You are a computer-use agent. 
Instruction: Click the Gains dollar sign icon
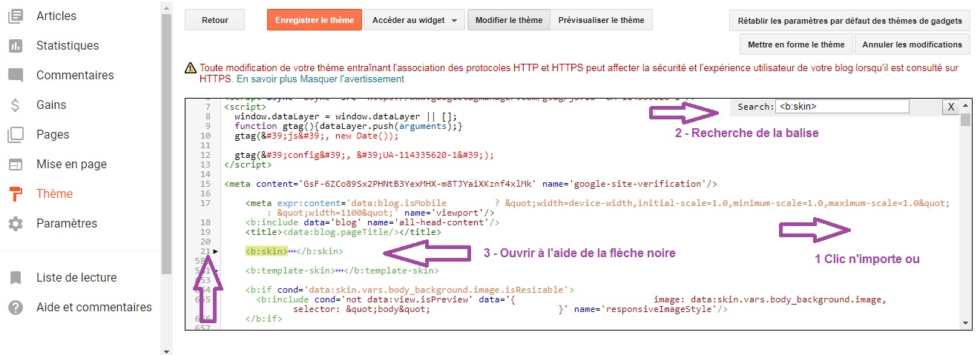pyautogui.click(x=16, y=105)
